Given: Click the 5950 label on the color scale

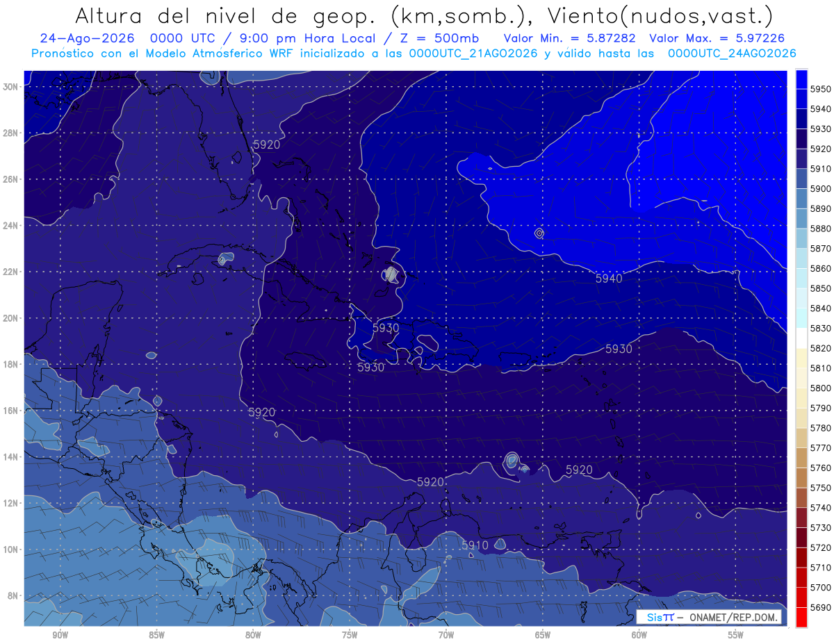Looking at the screenshot, I should coord(821,89).
